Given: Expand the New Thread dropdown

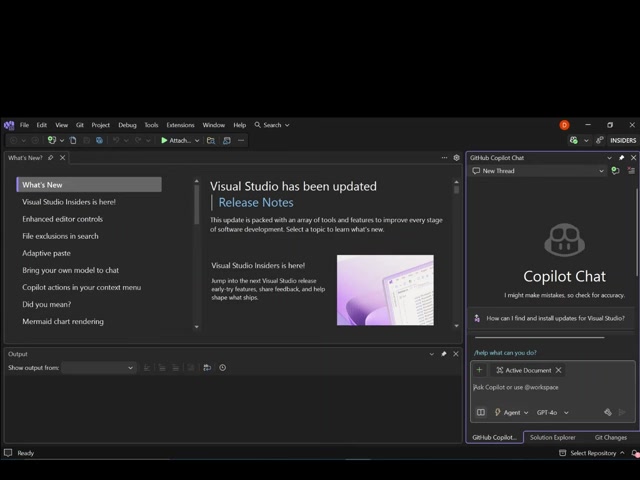Looking at the screenshot, I should (x=601, y=171).
